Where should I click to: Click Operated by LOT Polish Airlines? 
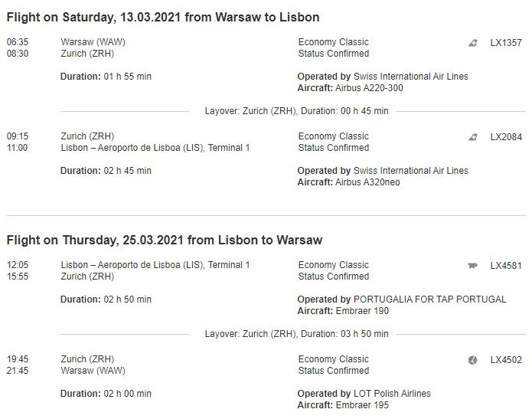click(x=364, y=394)
